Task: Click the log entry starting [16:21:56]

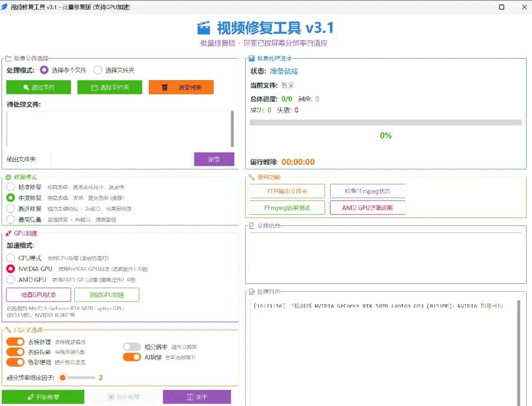Action: (x=378, y=306)
